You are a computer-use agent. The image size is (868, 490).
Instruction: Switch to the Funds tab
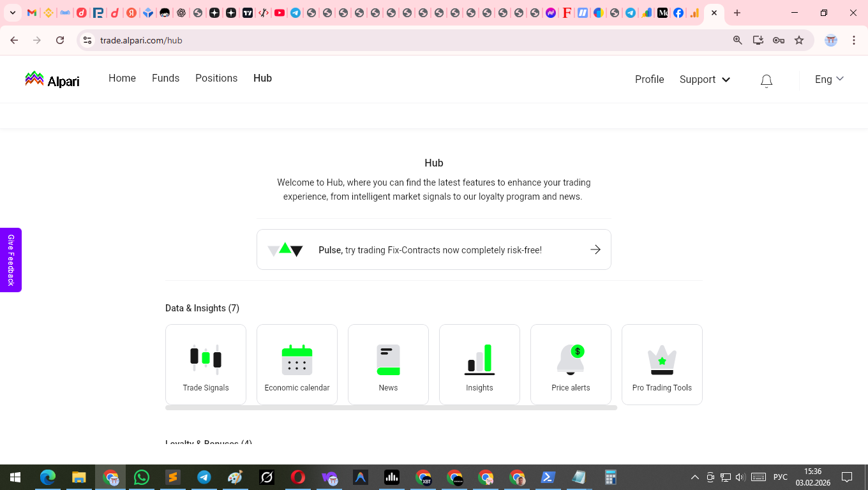(165, 78)
